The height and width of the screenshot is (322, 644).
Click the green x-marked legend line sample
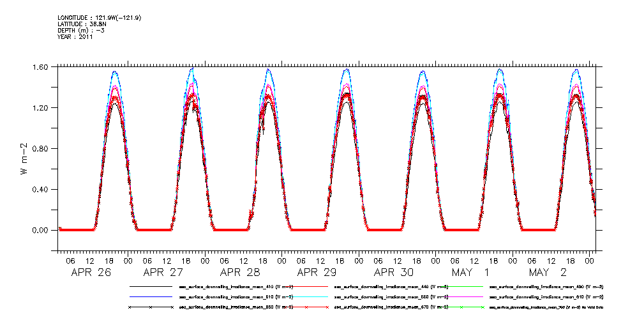(461, 307)
